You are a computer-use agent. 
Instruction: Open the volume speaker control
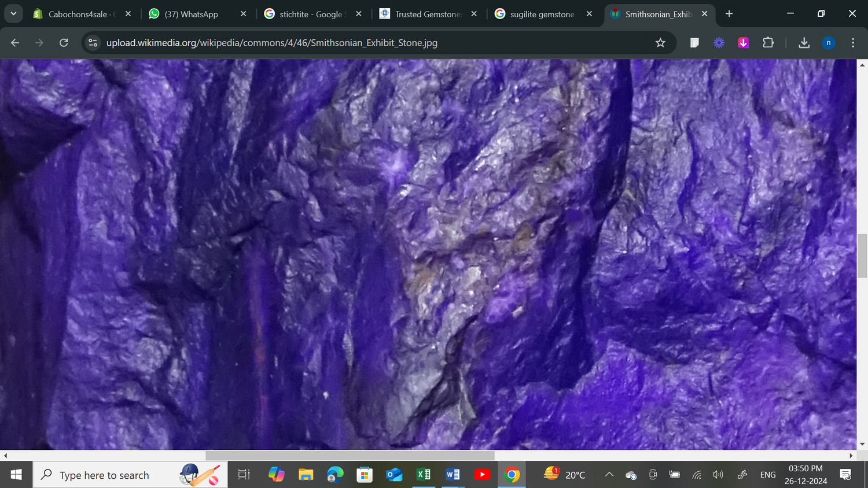(718, 475)
